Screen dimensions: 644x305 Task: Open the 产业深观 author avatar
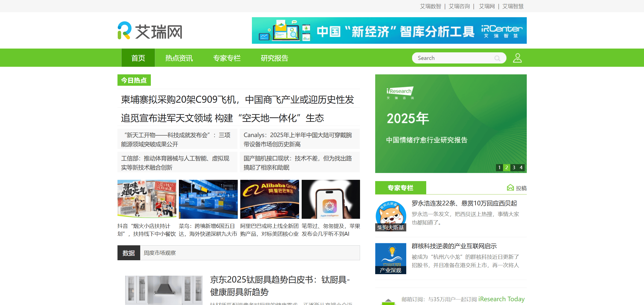391,258
